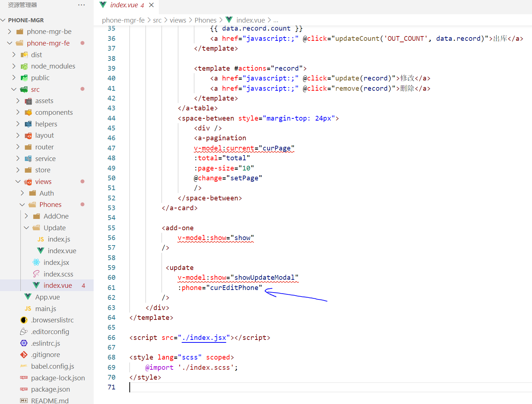The height and width of the screenshot is (404, 532).
Task: Click the React icon beside index.jsx
Action: (36, 262)
